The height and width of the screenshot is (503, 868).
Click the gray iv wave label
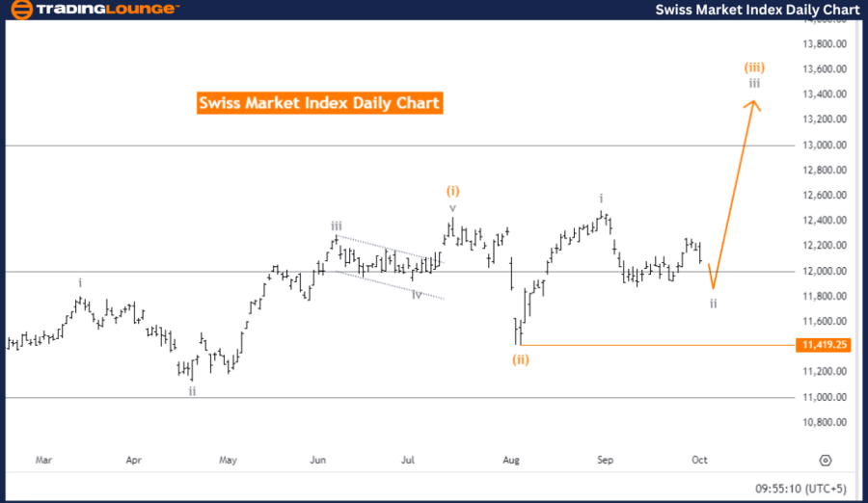pyautogui.click(x=417, y=294)
